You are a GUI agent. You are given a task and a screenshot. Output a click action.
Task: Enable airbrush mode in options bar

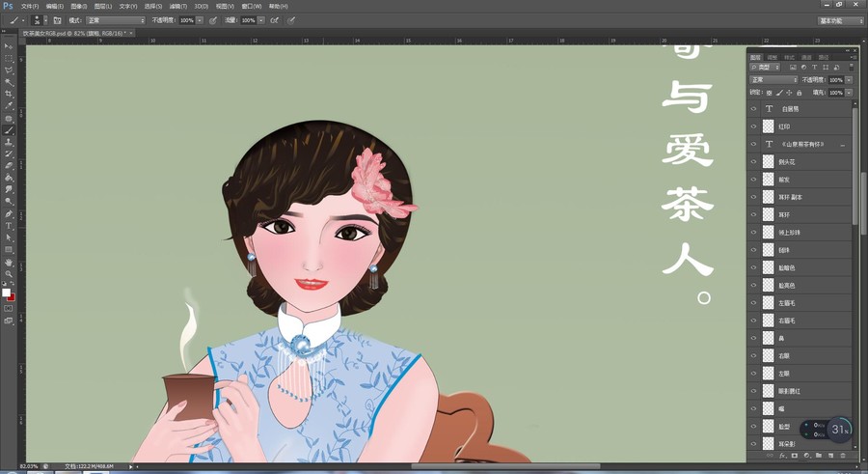tap(275, 20)
